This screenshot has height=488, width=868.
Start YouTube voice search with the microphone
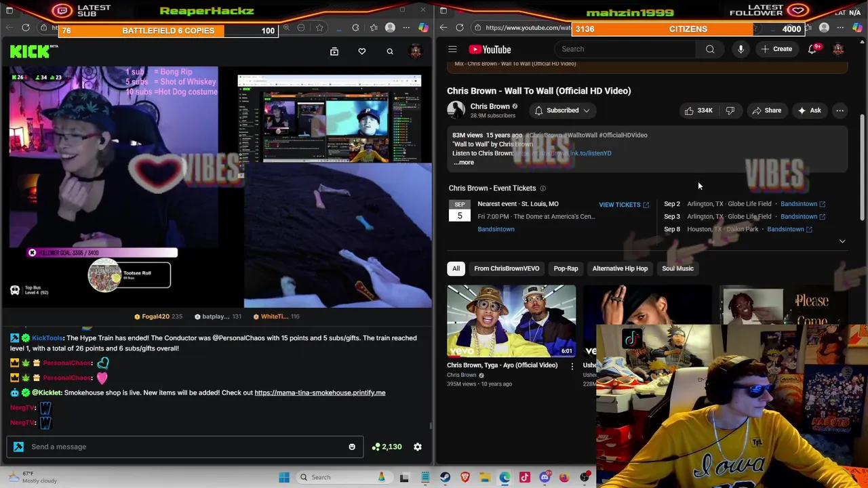pos(741,49)
